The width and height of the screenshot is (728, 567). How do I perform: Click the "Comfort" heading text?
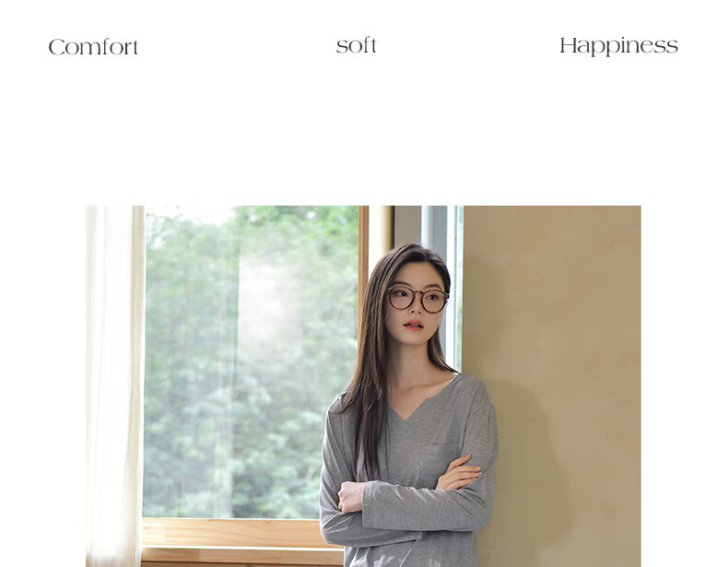tap(93, 47)
